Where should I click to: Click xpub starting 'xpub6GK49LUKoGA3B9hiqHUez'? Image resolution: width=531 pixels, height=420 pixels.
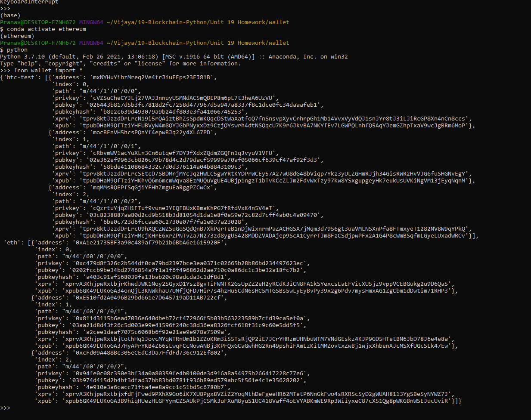point(258,401)
